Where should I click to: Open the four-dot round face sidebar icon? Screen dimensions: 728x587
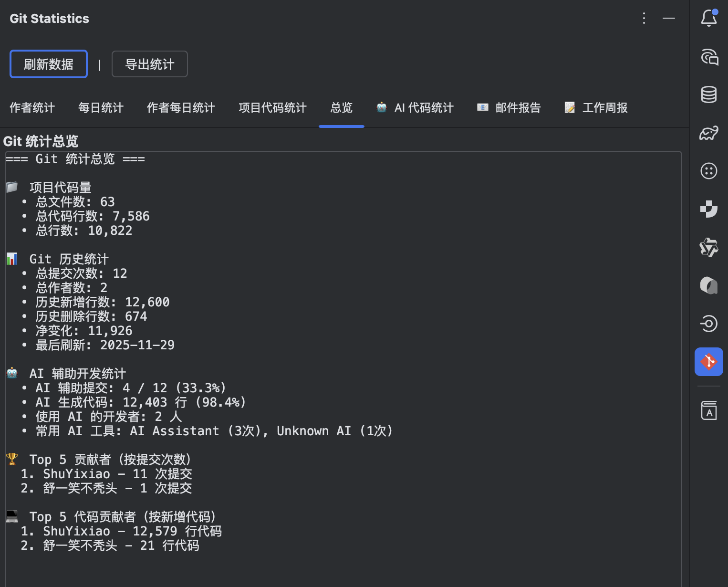coord(709,171)
